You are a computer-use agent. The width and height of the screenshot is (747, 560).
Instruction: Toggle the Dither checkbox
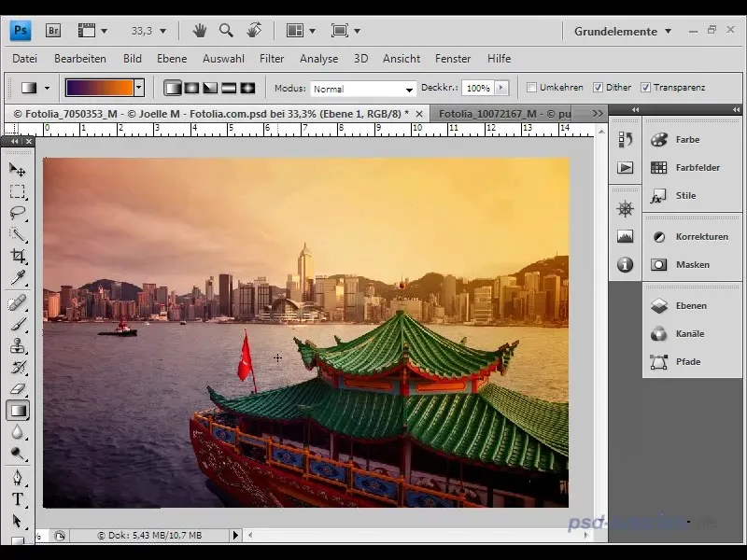[x=598, y=87]
